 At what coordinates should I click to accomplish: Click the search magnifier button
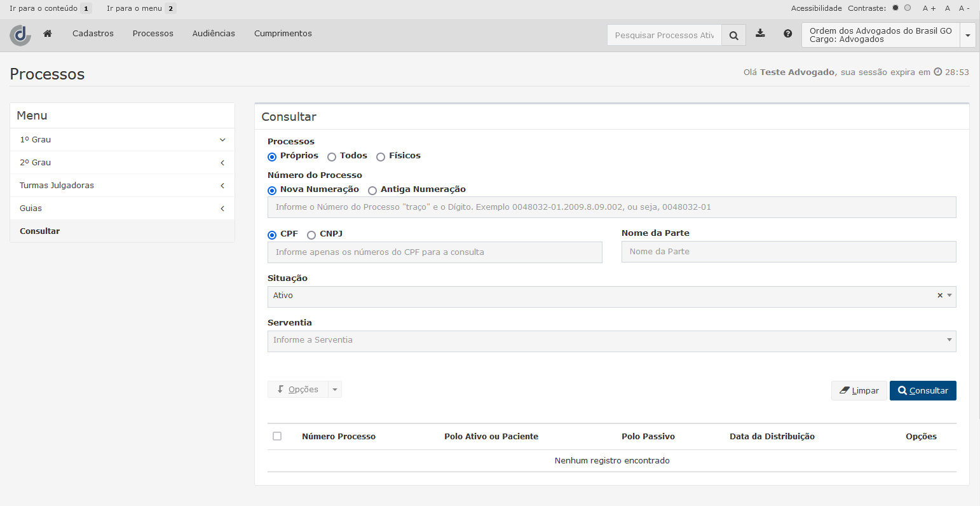coord(733,36)
